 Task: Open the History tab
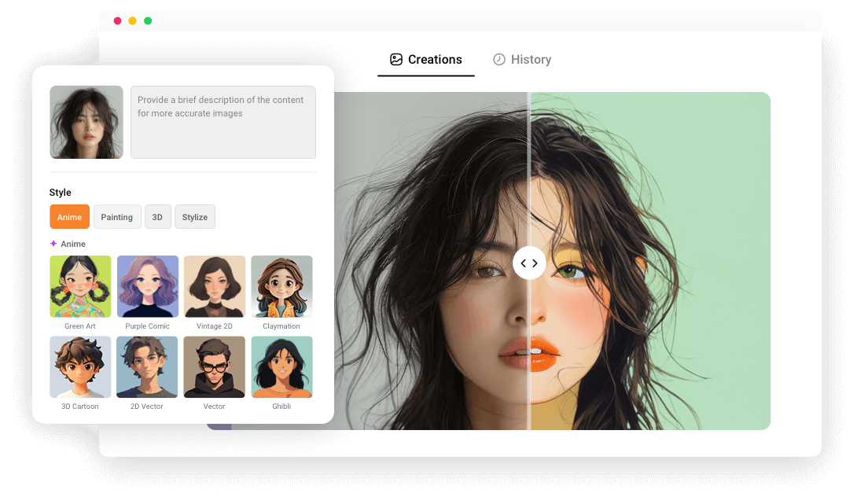[522, 59]
